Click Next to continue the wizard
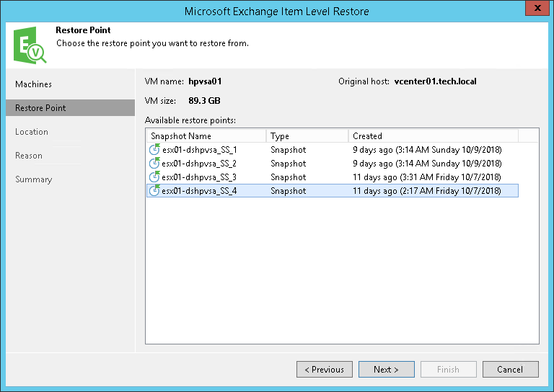 click(386, 370)
